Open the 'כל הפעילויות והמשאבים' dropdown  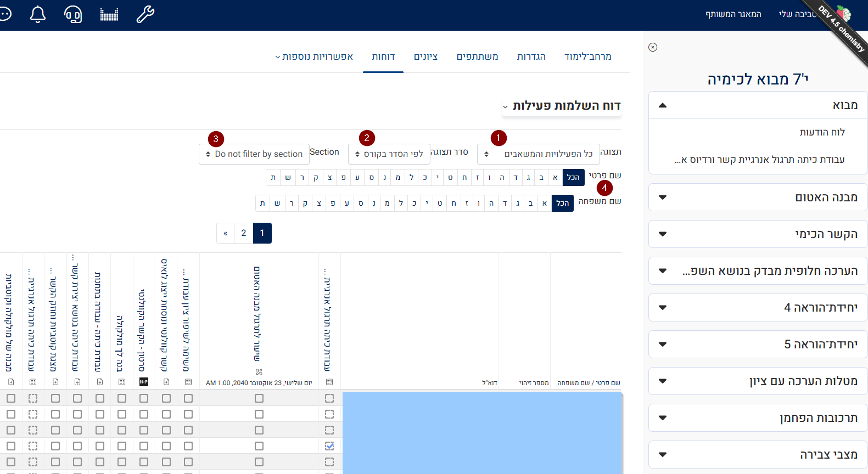[538, 154]
